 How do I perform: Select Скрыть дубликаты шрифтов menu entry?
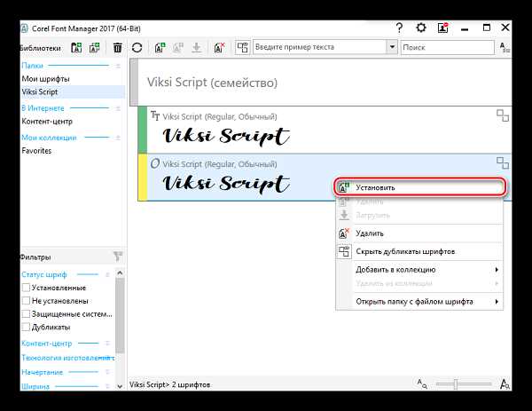coord(419,251)
